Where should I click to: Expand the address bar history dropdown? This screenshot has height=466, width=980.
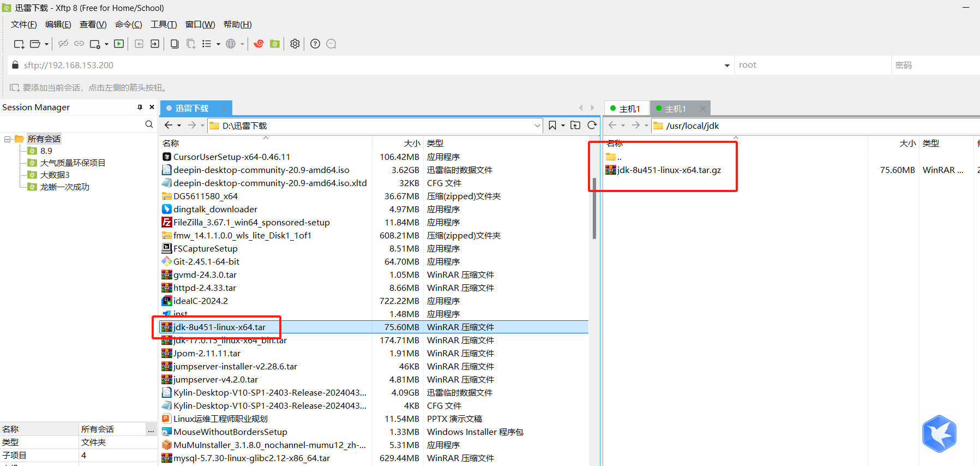727,65
